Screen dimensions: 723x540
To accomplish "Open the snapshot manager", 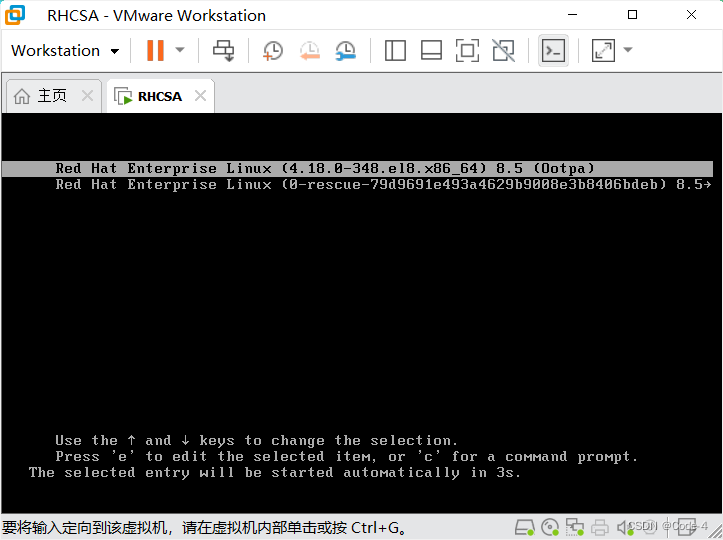I will (x=345, y=50).
